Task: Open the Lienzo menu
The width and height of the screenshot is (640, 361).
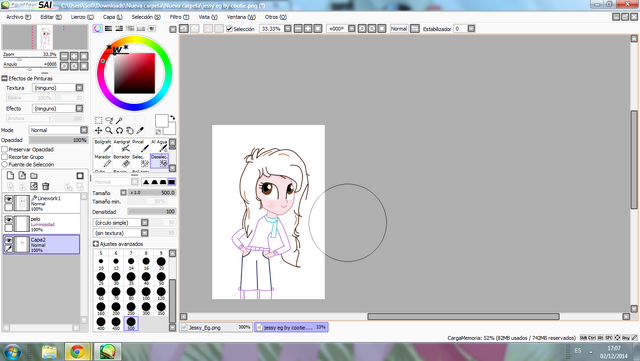Action: tap(82, 17)
